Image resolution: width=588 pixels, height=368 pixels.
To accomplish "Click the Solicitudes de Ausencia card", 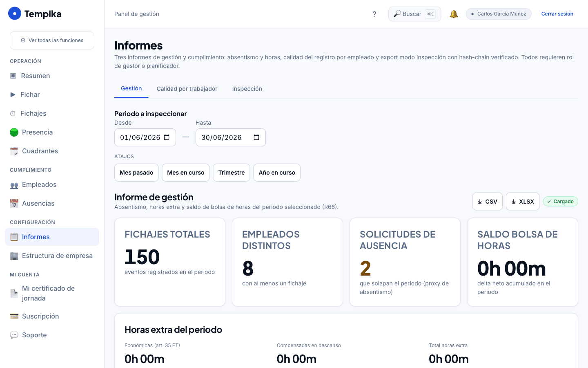I will click(x=405, y=262).
